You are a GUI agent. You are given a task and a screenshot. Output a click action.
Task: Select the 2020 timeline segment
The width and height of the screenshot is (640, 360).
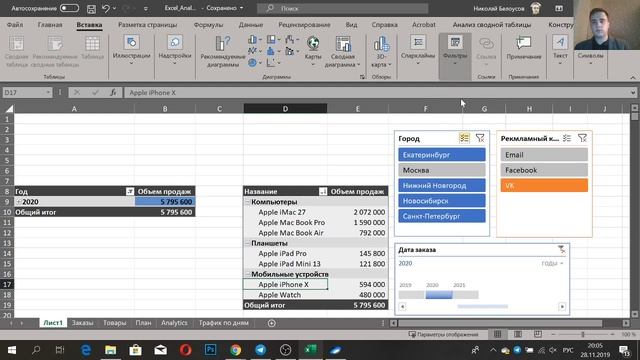tap(439, 294)
